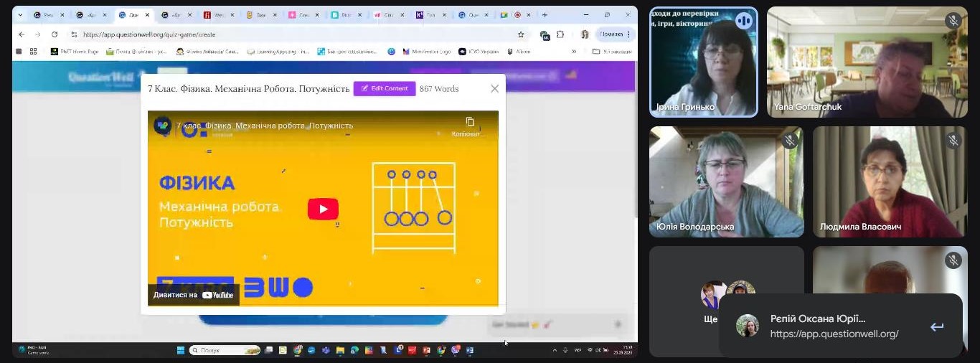
Task: Open the shared questionwell link in chat notification
Action: pyautogui.click(x=834, y=334)
